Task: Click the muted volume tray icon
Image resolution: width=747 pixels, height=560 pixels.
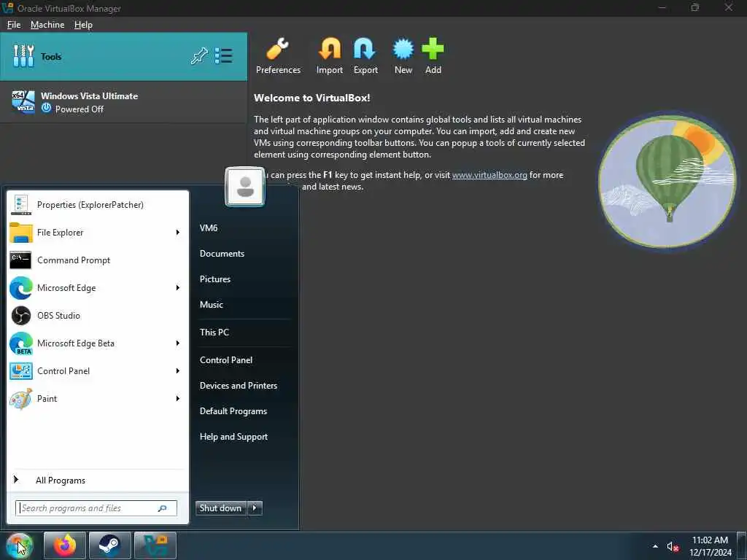Action: pos(672,547)
